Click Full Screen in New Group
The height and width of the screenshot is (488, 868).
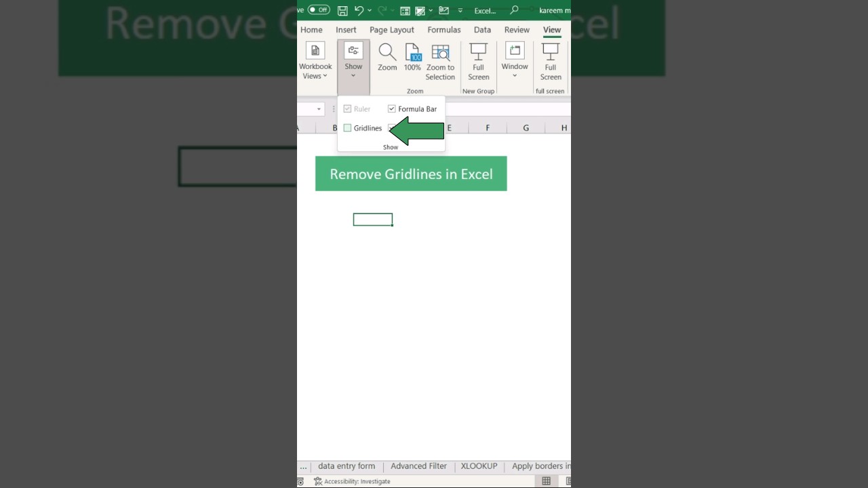478,62
